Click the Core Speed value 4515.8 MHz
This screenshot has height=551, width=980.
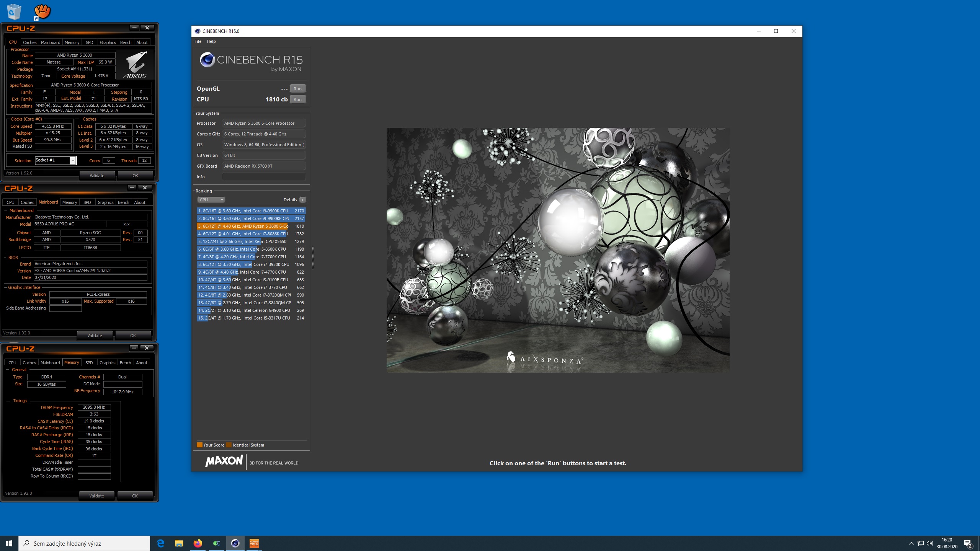coord(53,126)
